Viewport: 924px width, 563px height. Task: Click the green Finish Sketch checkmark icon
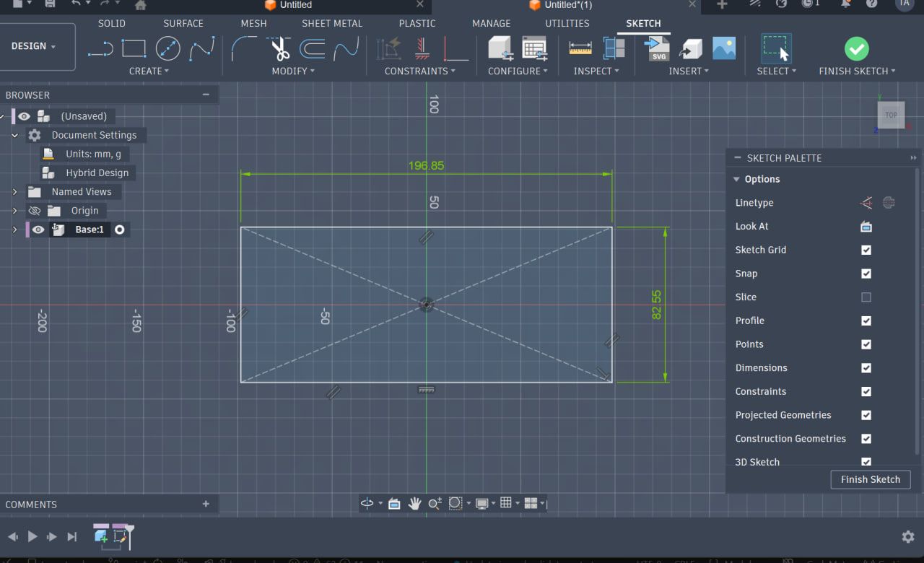point(856,48)
